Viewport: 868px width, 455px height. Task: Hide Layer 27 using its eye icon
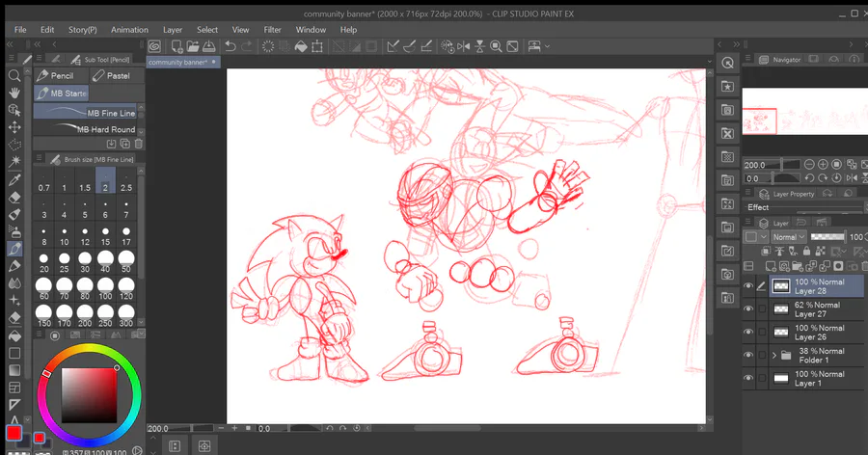coord(748,308)
